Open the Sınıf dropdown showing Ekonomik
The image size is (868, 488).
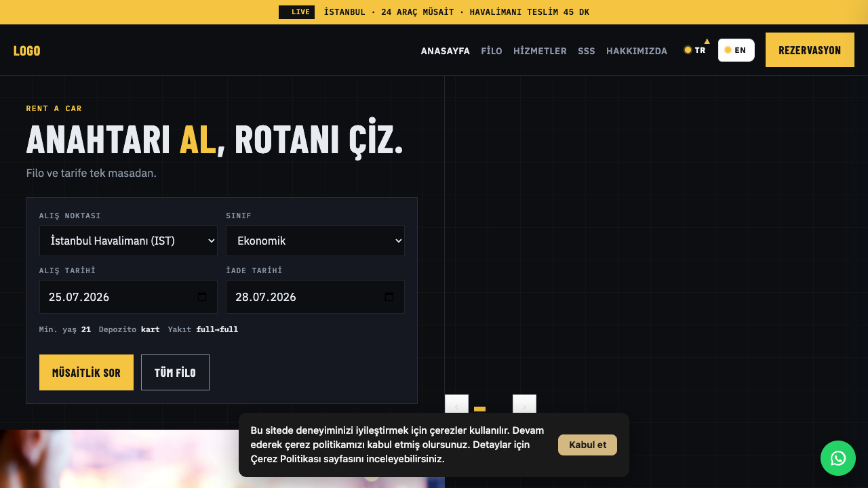coord(315,241)
